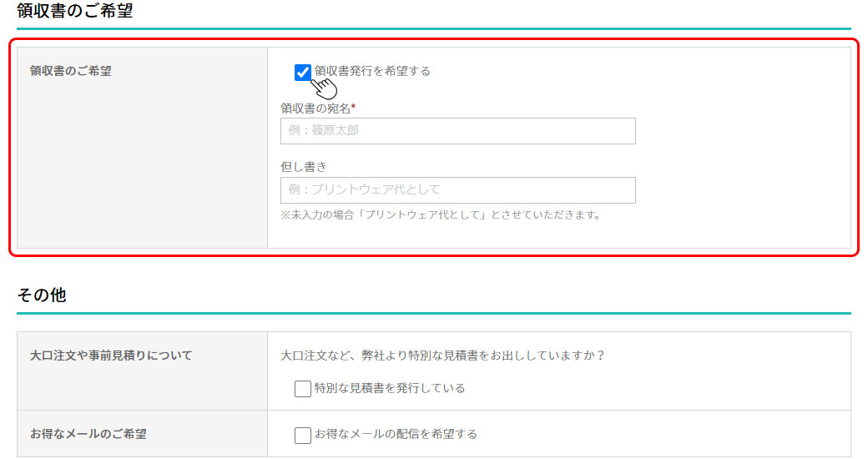Click the 大口注文など question text
Viewport: 868px width, 459px height.
tap(442, 356)
